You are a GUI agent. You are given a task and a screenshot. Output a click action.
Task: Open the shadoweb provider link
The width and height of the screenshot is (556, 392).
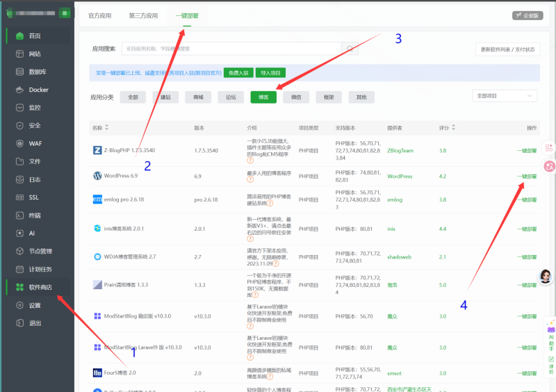(x=399, y=257)
